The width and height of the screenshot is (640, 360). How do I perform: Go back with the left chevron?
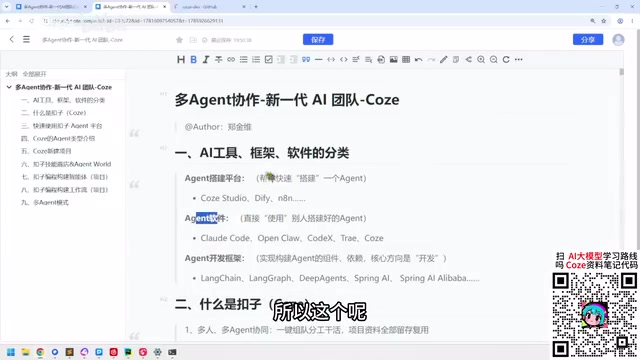pos(11,39)
